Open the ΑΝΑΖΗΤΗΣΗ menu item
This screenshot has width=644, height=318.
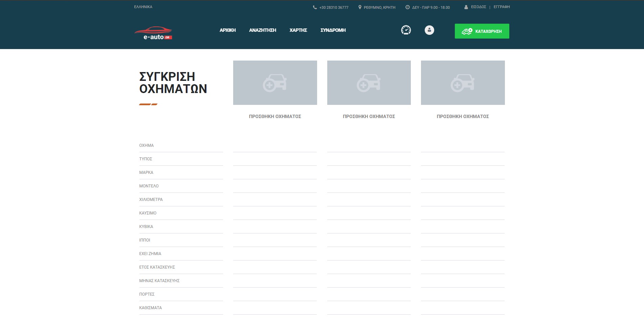click(263, 30)
